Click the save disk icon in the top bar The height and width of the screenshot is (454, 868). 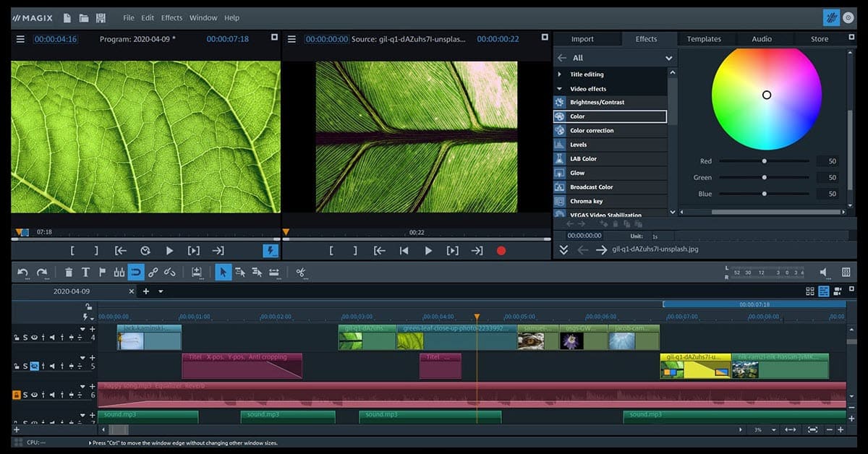point(101,17)
